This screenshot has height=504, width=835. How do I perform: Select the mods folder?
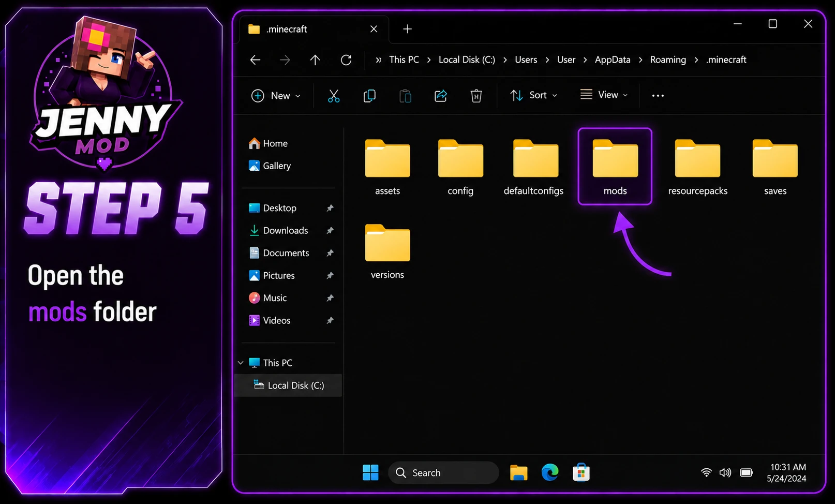(x=615, y=166)
